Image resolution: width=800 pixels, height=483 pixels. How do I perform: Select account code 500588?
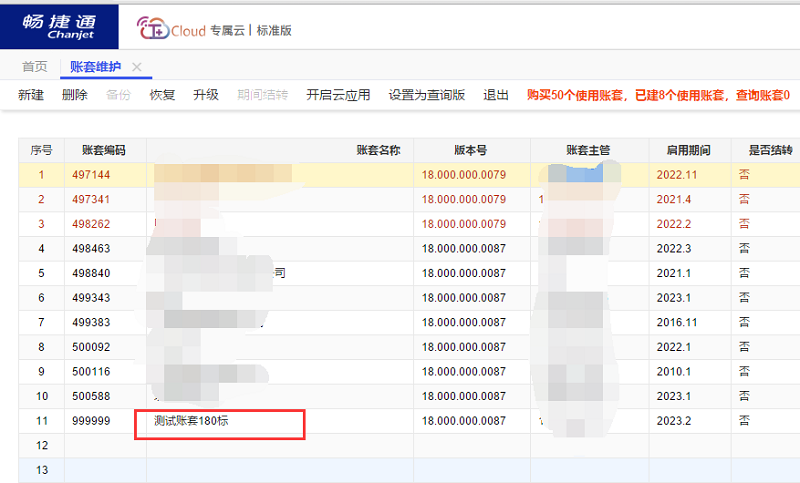tap(91, 396)
